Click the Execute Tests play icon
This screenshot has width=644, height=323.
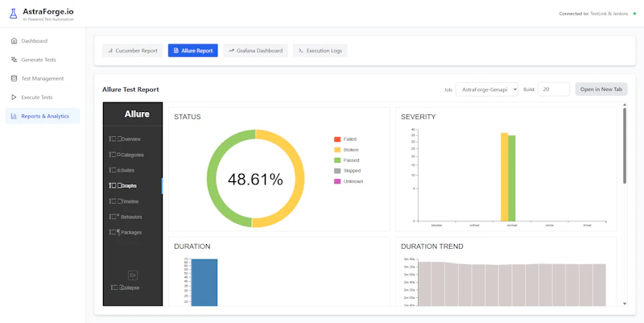pos(14,97)
